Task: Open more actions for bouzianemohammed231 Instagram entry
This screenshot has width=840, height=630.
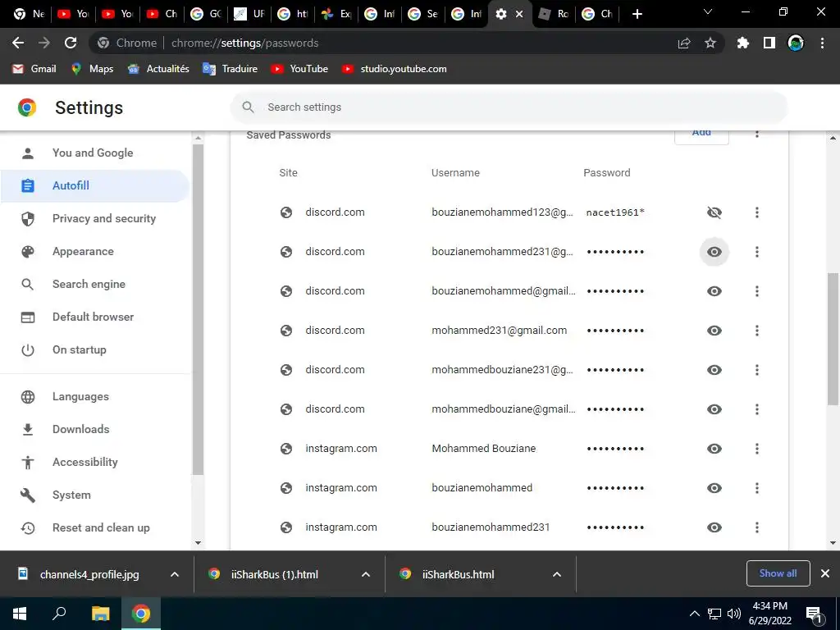Action: [x=757, y=527]
